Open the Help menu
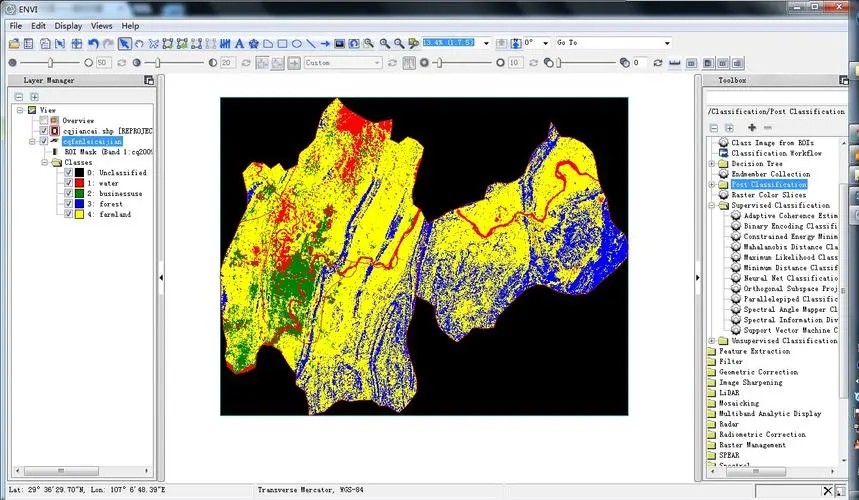The image size is (859, 500). (x=130, y=26)
